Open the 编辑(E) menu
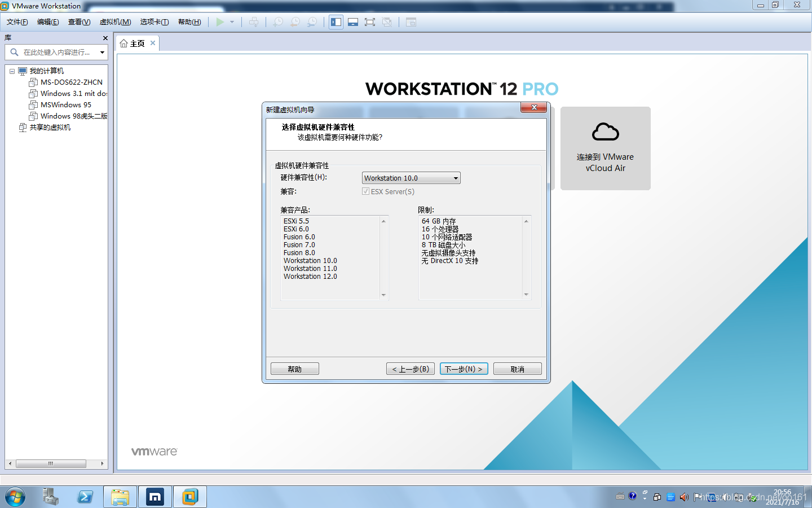The width and height of the screenshot is (812, 508). click(48, 22)
